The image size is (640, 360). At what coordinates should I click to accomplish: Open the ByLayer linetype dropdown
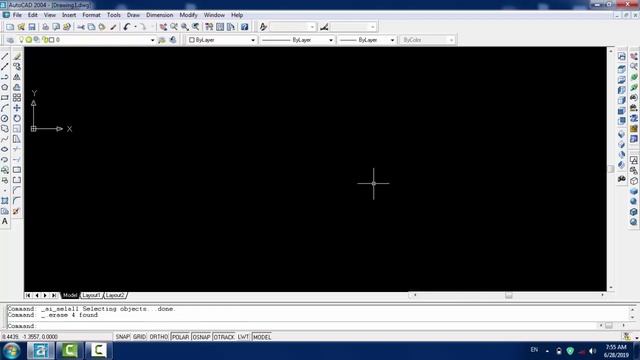[331, 40]
